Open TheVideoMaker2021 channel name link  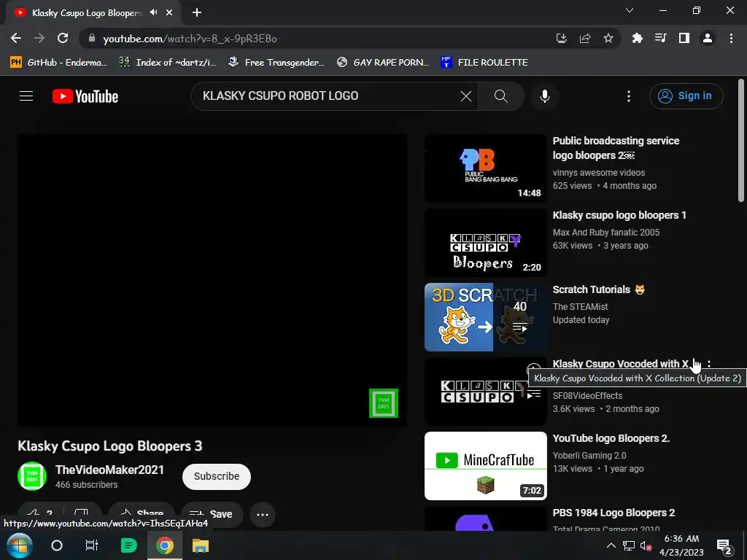click(109, 470)
